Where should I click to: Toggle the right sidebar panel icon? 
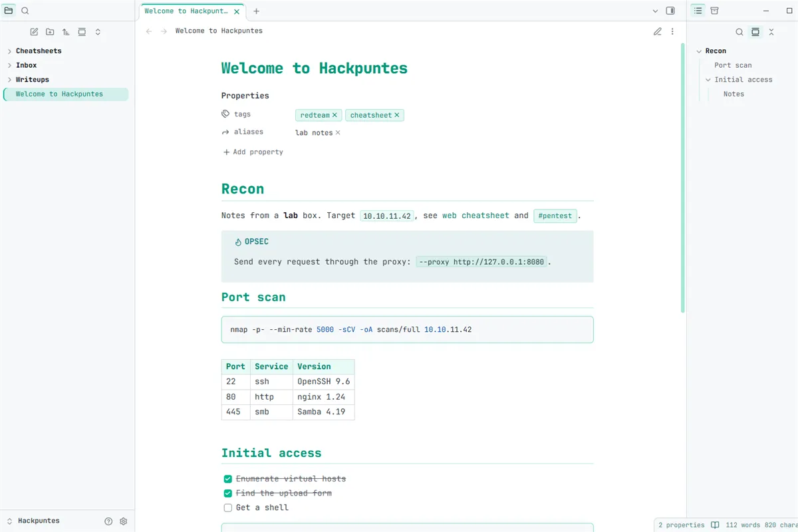coord(670,11)
